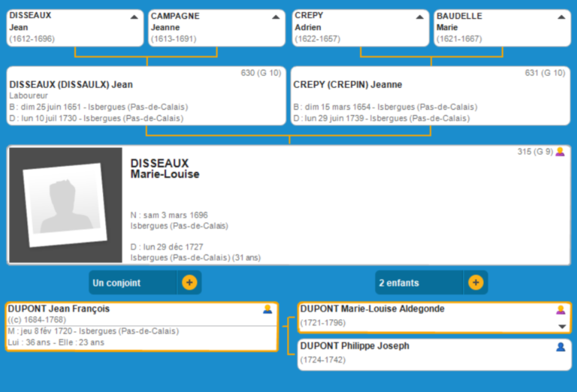Click the person icon on Philippe Joseph's card

pos(560,347)
